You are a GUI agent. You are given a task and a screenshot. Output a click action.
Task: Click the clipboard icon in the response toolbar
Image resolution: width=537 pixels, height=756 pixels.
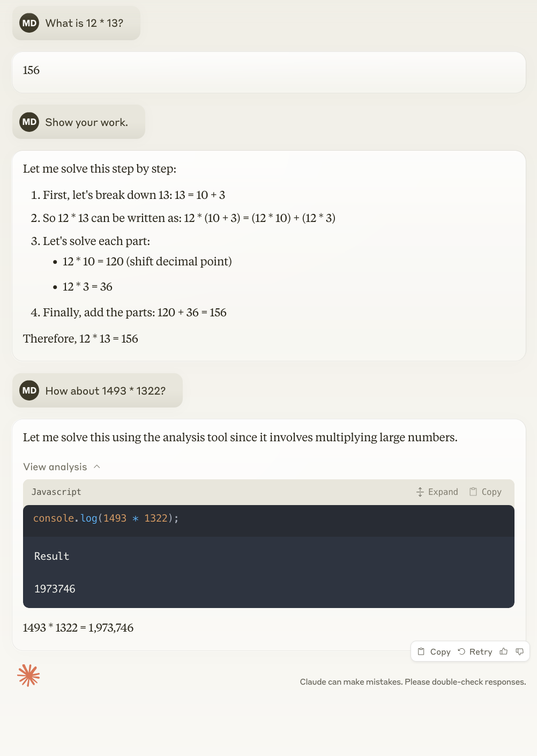pyautogui.click(x=421, y=651)
